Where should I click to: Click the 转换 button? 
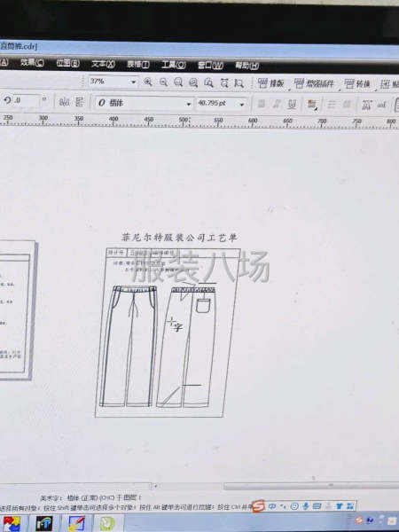tap(357, 84)
